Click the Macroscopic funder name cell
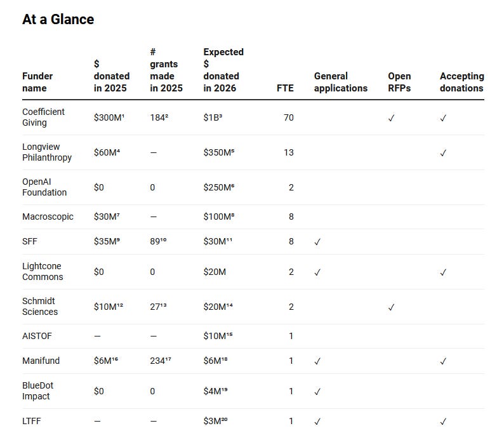This screenshot has height=440, width=504. pos(48,217)
